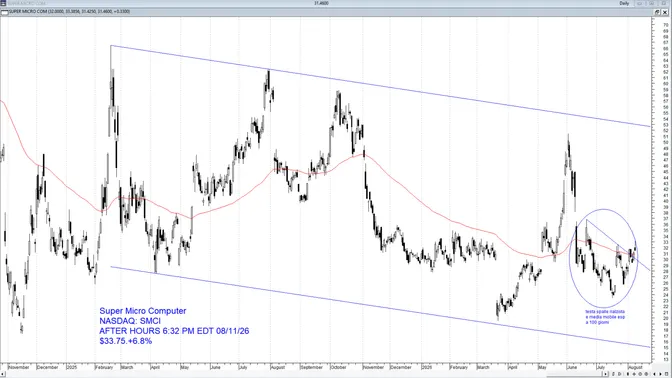Click the inner chart panel icon beside SUPER MICRO COM
The width and height of the screenshot is (672, 378).
click(5, 12)
